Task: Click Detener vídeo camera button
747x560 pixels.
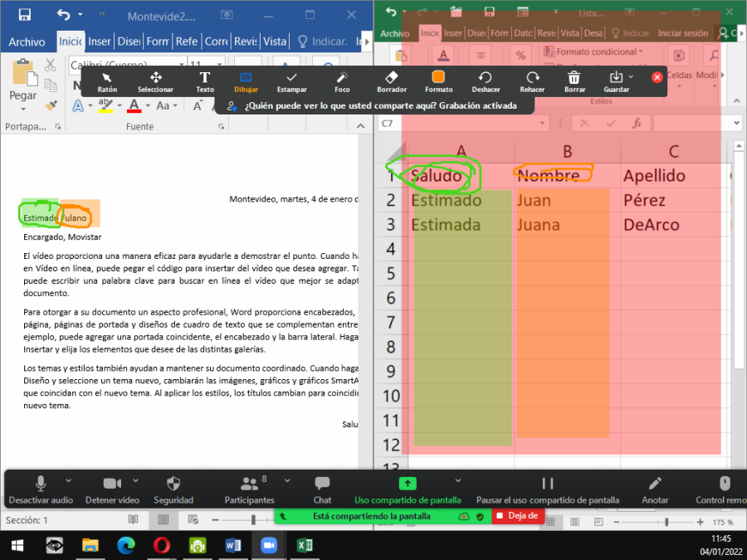Action: [112, 490]
